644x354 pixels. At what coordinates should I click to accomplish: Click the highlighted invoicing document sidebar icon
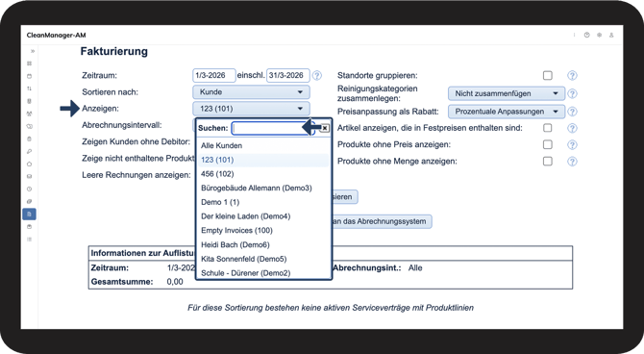[x=29, y=215]
